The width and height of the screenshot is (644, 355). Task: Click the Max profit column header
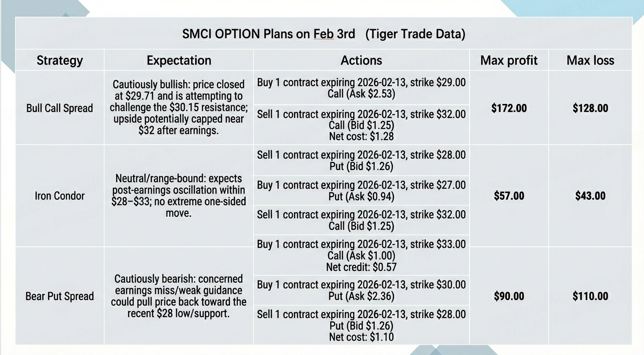509,60
